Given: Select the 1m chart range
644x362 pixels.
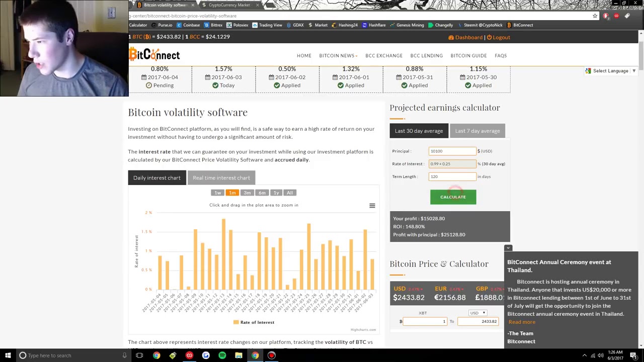Looking at the screenshot, I should [232, 193].
